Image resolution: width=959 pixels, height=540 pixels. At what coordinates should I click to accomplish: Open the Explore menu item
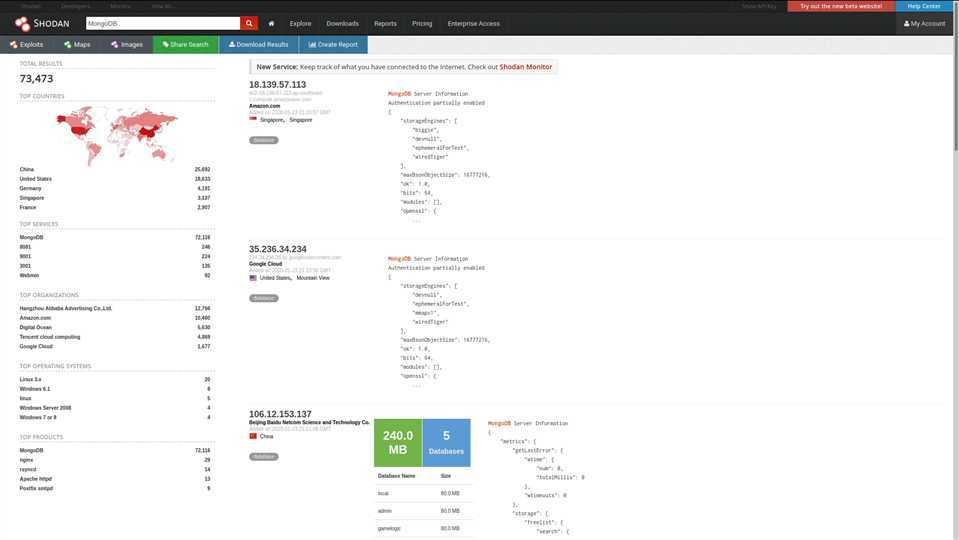coord(300,23)
